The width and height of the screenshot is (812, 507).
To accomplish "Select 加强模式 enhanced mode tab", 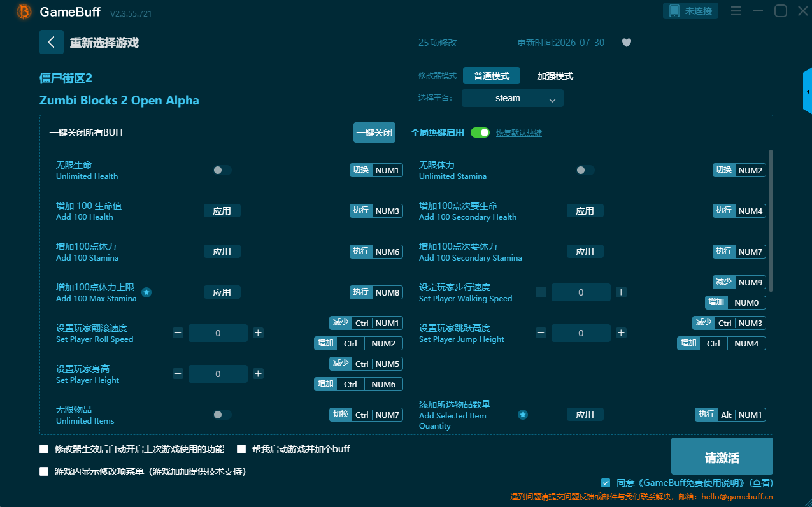I will [555, 76].
